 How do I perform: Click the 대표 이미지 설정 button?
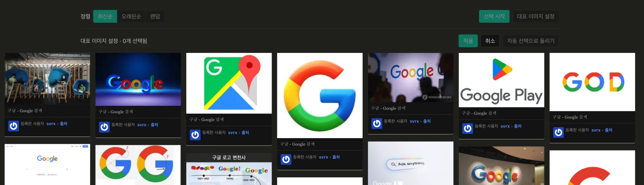tap(536, 16)
